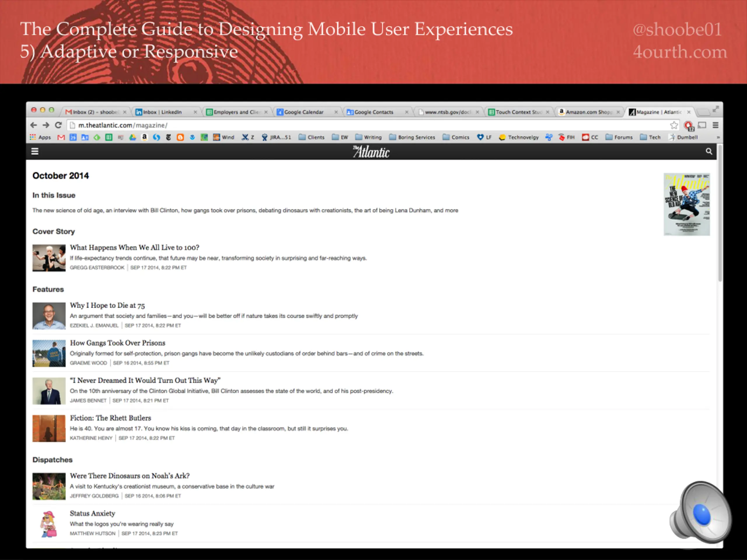Click the author name KATHERINE HEINY

tap(91, 438)
